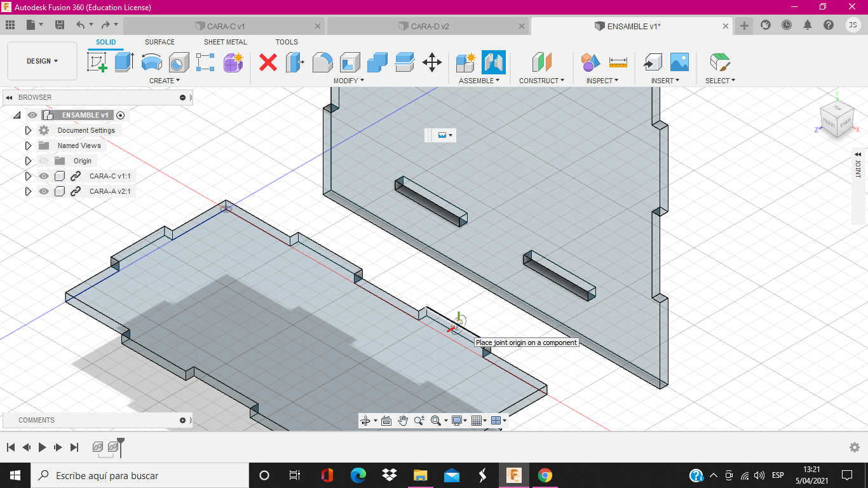This screenshot has height=488, width=868.
Task: Switch to the SURFACE tab
Action: click(159, 42)
